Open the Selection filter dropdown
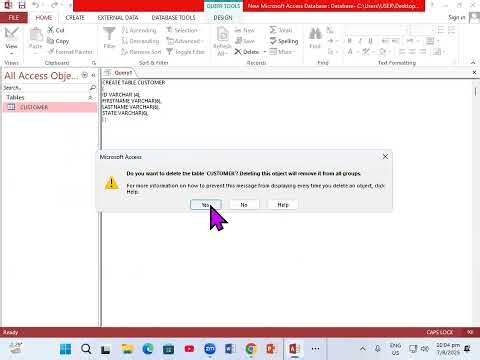 pos(182,30)
